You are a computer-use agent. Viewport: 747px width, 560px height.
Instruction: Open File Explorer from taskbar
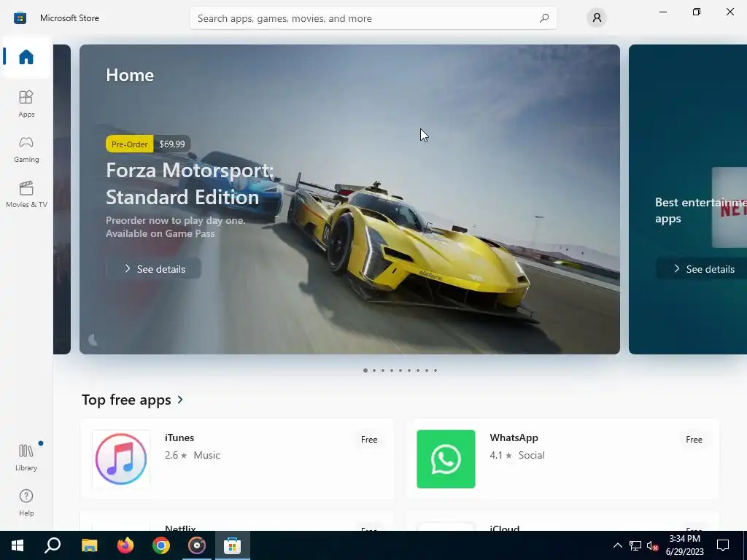pyautogui.click(x=89, y=545)
